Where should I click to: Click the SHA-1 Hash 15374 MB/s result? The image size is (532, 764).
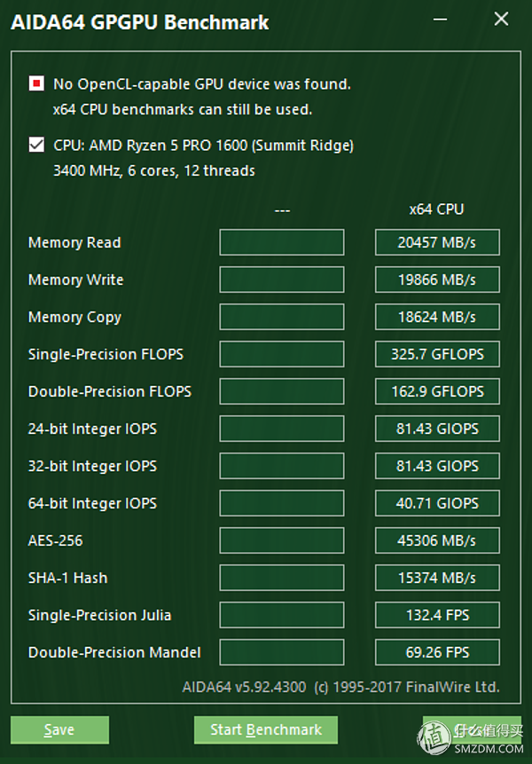(x=437, y=578)
